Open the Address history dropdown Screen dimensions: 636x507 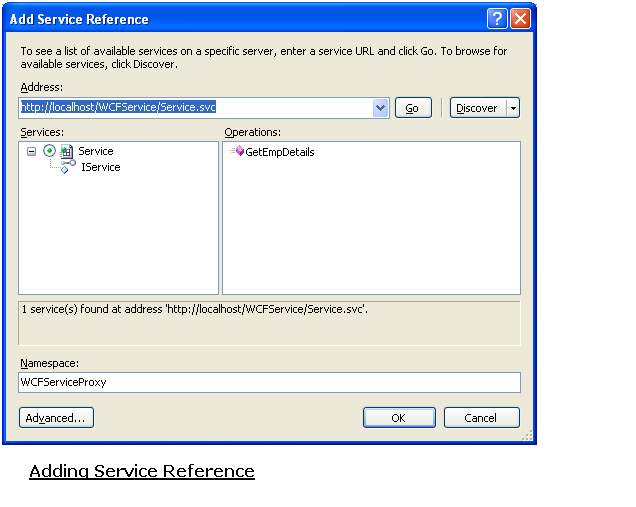pos(380,108)
